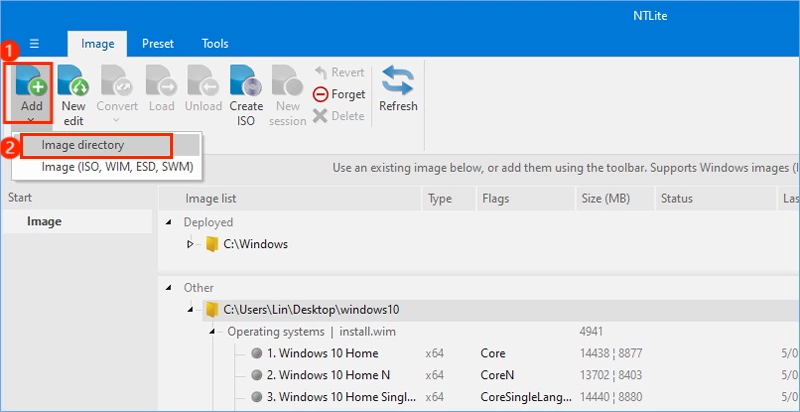Click size value 13702 ¦ 8403

pyautogui.click(x=611, y=375)
